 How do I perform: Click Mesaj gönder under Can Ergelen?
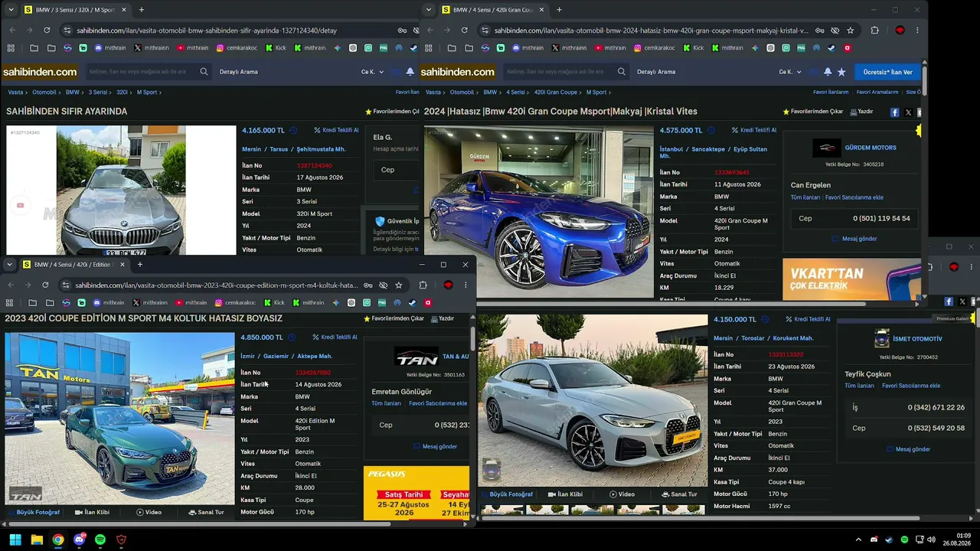pos(854,239)
